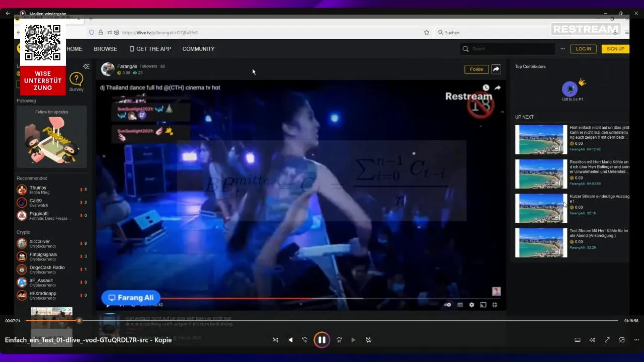Click the browser padlock site info icon
Viewport: 644px width, 362px height.
101,32
